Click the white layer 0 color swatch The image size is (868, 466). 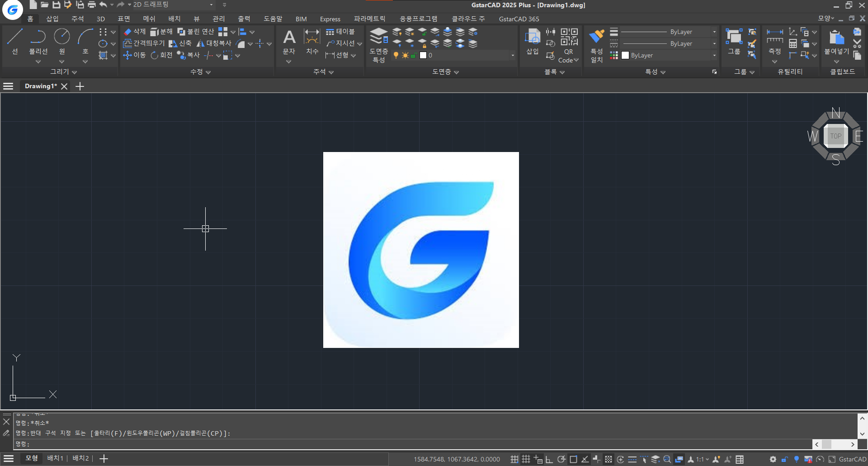tap(423, 55)
